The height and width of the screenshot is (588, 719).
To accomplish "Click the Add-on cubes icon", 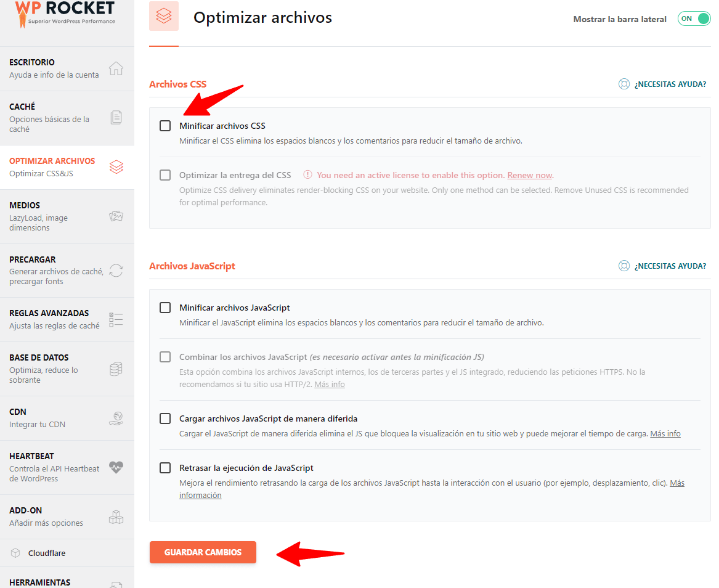I will pyautogui.click(x=116, y=517).
